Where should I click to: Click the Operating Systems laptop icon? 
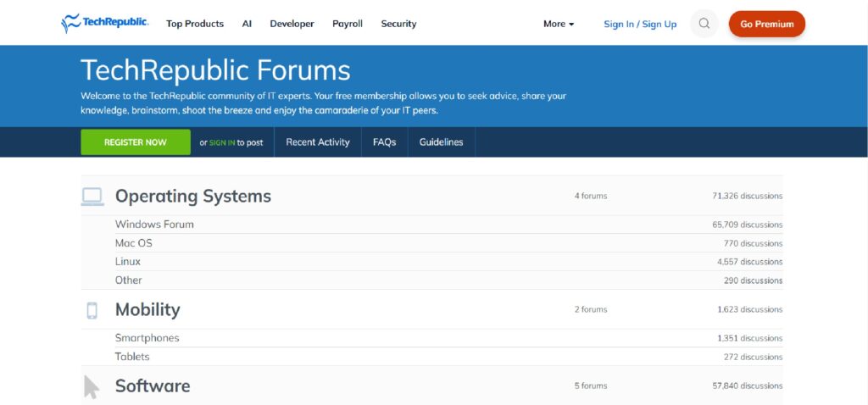point(92,197)
